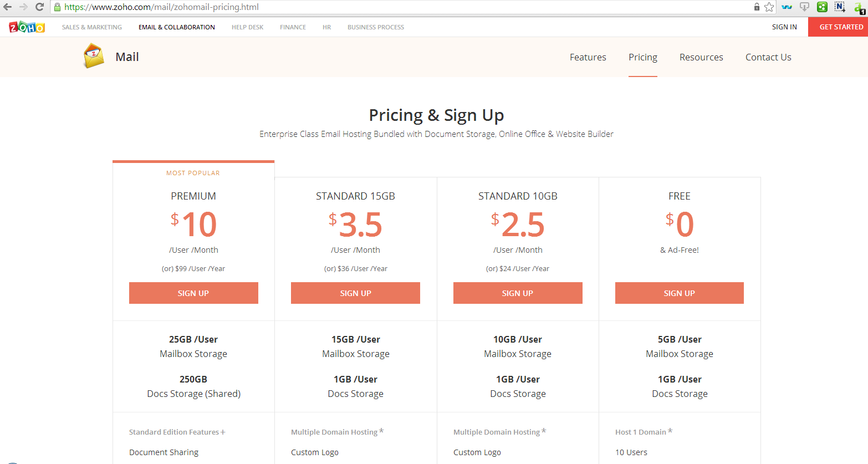Click '250GB' Docs Storage (Shared)
868x464 pixels.
coord(193,379)
